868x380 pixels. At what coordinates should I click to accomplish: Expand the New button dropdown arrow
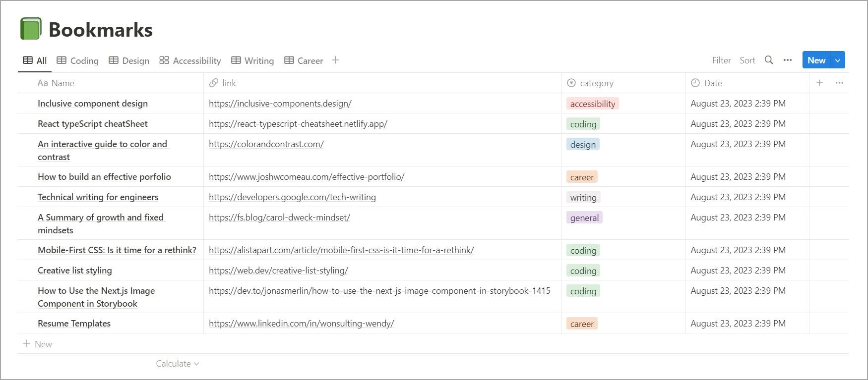(x=838, y=60)
